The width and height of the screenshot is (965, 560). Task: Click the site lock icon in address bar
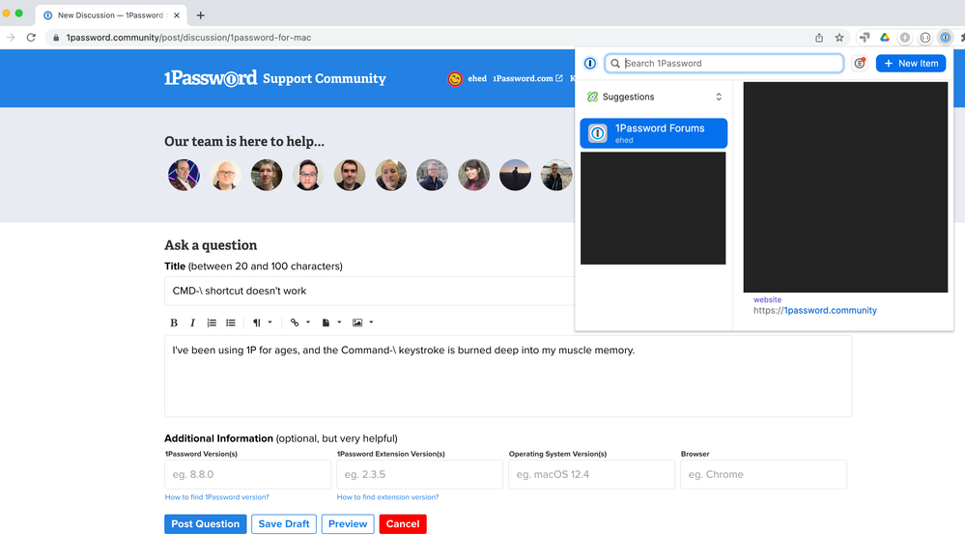pos(56,38)
